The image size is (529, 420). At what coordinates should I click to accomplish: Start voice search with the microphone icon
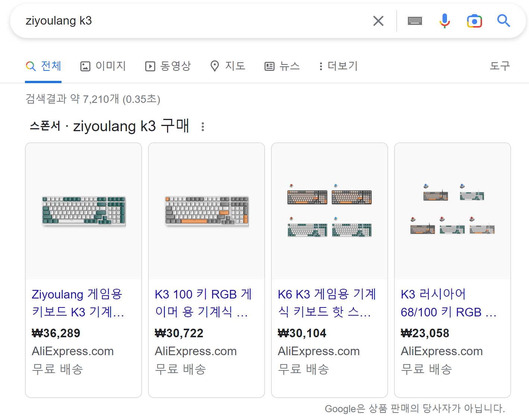pyautogui.click(x=444, y=21)
